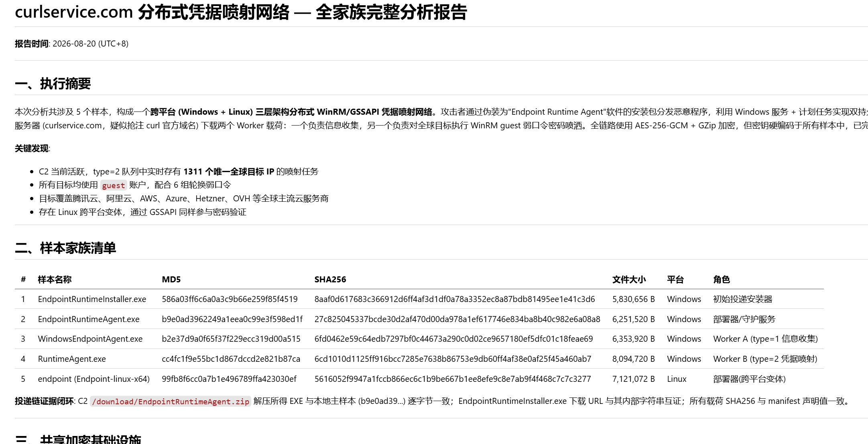
Task: Select the EndpointRuntimeInstaller.exe table cell
Action: pyautogui.click(x=92, y=299)
